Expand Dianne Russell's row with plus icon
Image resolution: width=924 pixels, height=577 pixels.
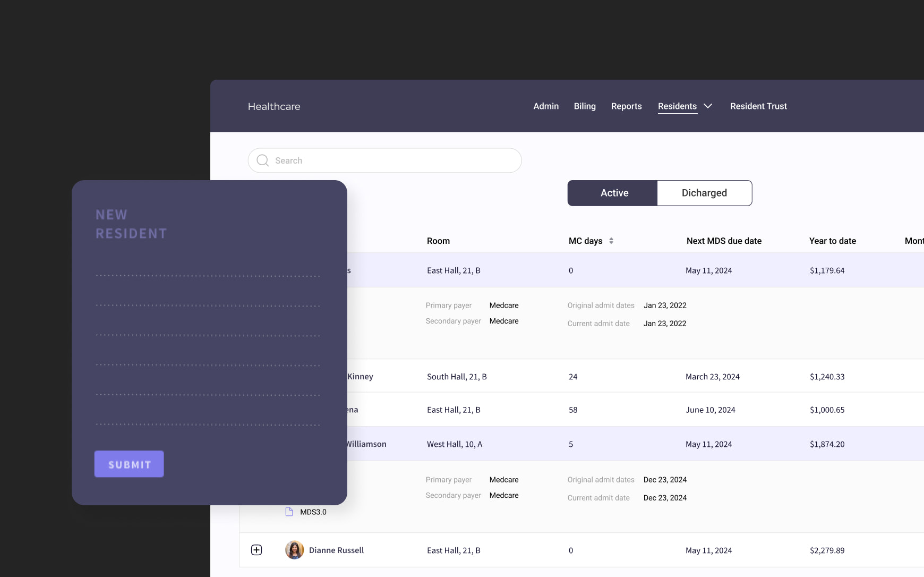pyautogui.click(x=256, y=550)
